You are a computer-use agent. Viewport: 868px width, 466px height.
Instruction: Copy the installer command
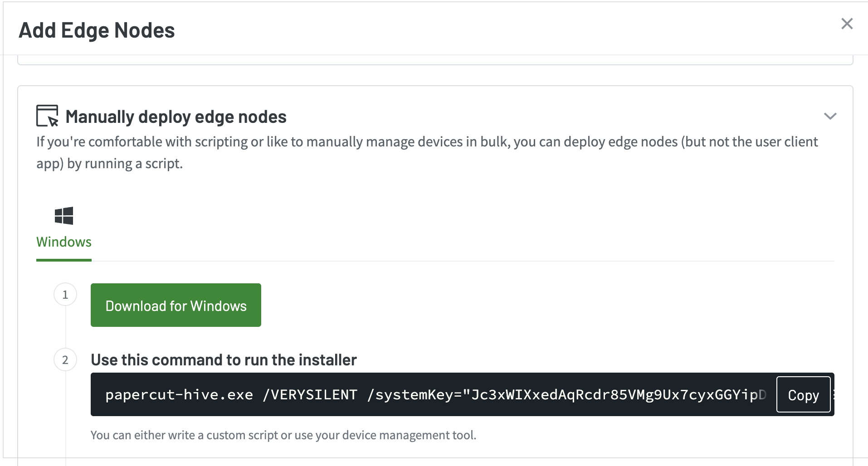click(x=803, y=395)
